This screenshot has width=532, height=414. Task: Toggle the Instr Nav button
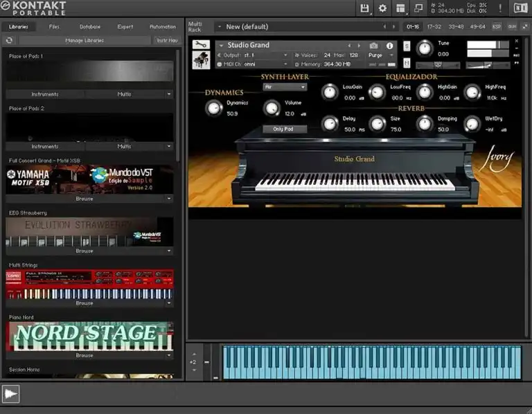(x=167, y=40)
